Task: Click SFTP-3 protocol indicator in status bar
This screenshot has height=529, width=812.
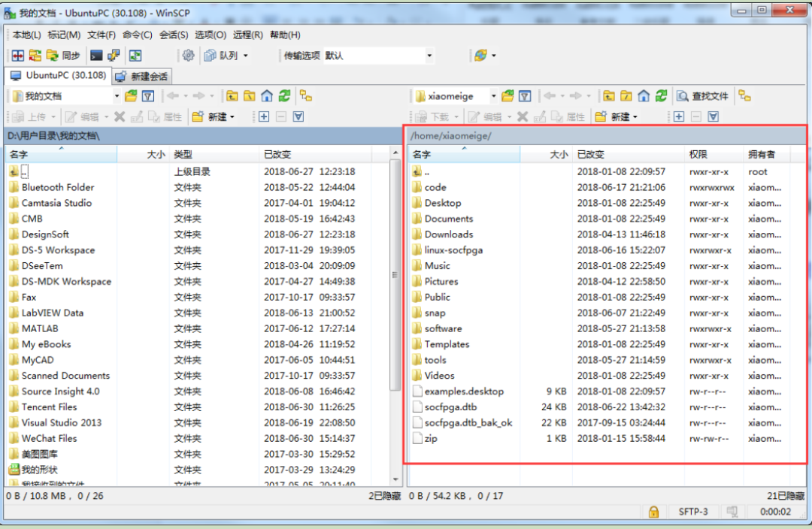Action: pos(693,512)
